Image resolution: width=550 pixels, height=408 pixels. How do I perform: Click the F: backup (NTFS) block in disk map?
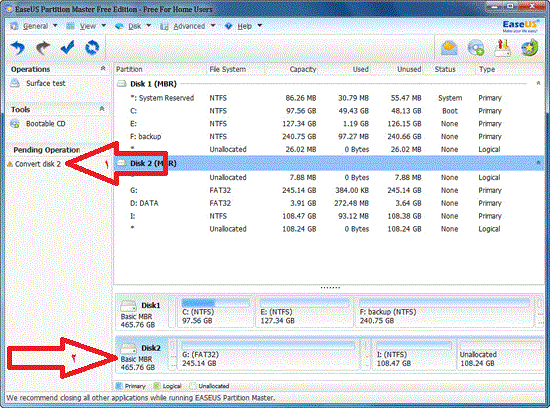point(444,312)
